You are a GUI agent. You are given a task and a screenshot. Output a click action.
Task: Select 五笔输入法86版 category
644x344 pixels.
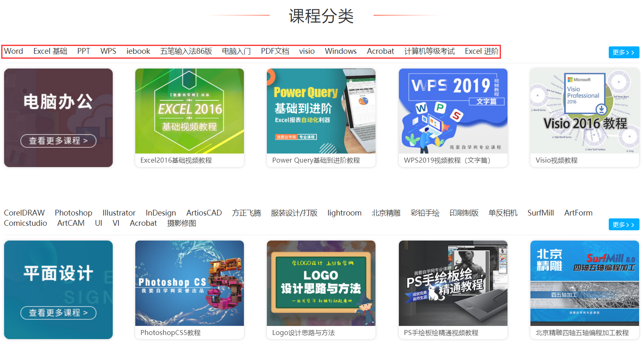[186, 51]
